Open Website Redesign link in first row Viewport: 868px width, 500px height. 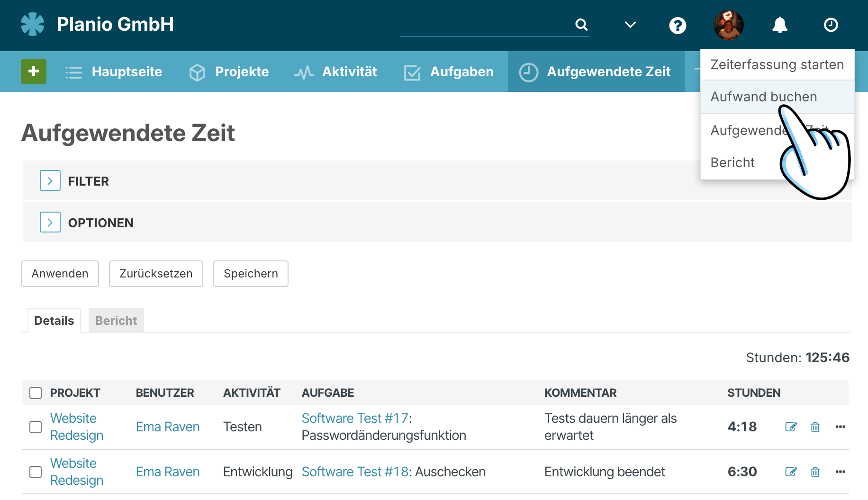coord(77,427)
